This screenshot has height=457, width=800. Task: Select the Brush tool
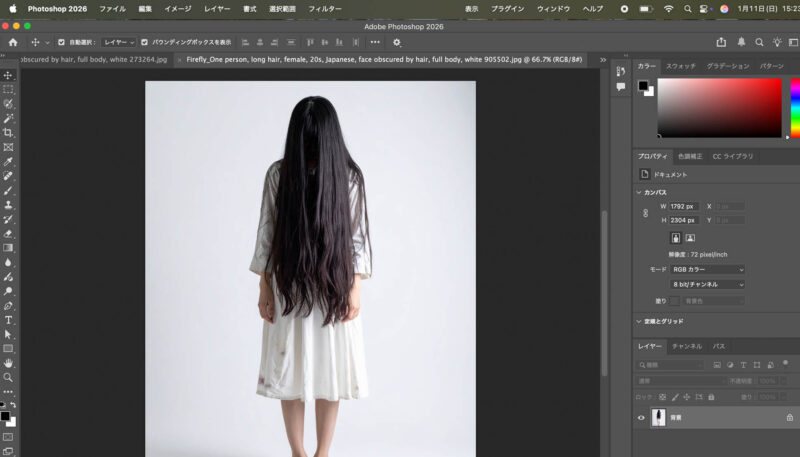pyautogui.click(x=8, y=191)
